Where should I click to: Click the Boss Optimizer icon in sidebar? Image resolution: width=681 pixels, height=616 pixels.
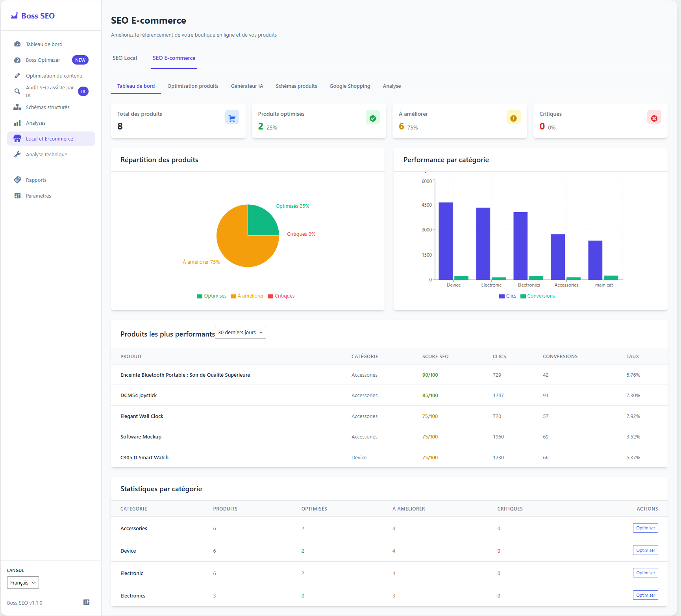point(17,60)
